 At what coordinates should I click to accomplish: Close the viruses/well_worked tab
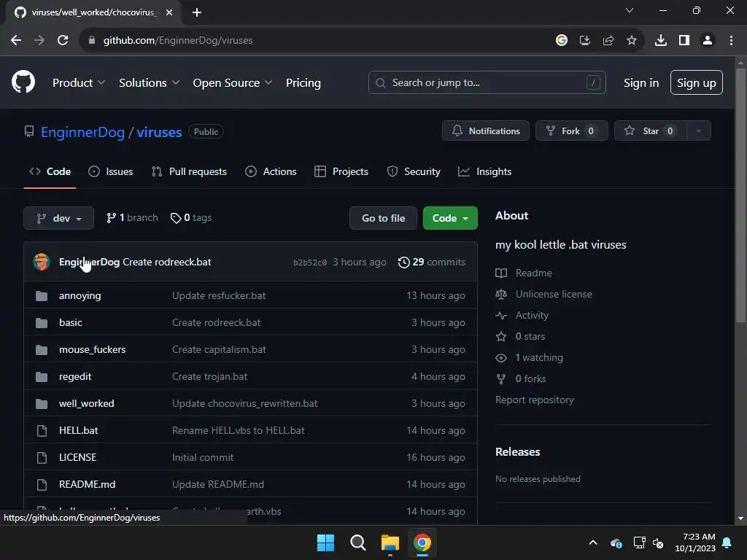pos(169,12)
